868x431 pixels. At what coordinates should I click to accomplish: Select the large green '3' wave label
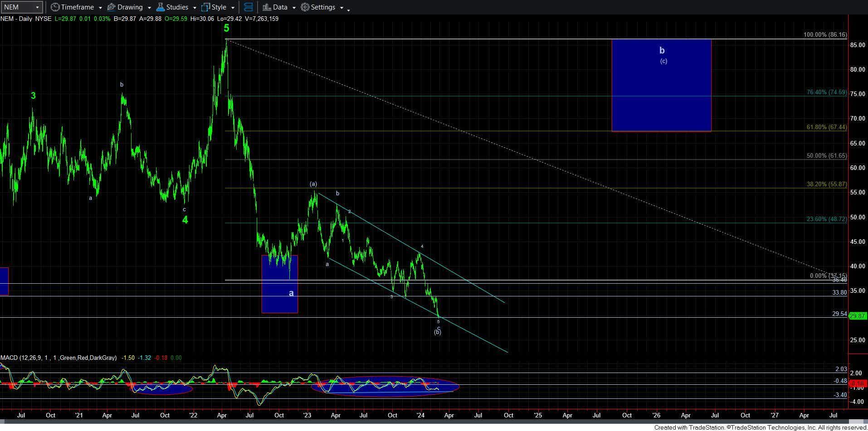coord(33,96)
